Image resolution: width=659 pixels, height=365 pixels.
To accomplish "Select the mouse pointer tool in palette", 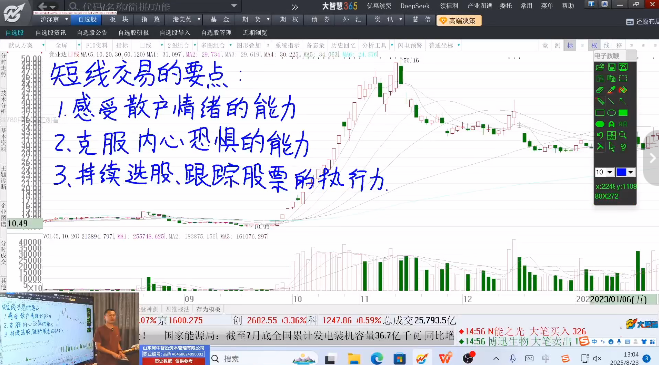I will pos(612,147).
